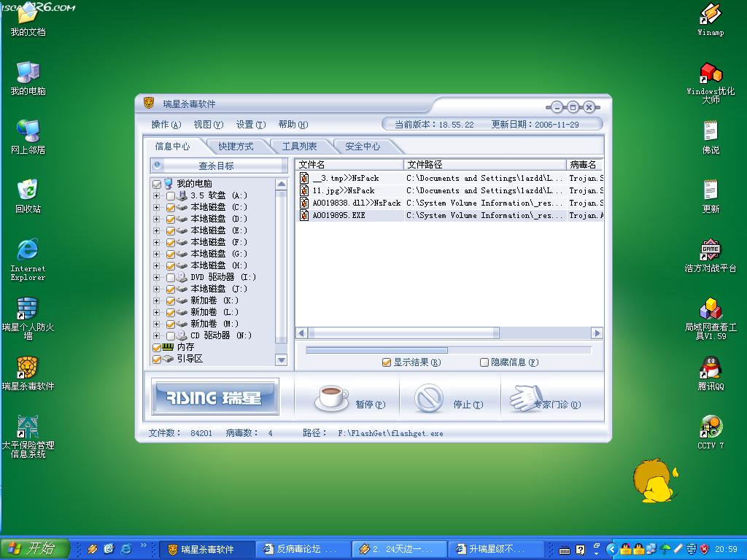This screenshot has width=747, height=560.
Task: Click the lion logo in the Rising title bar
Action: (x=149, y=103)
